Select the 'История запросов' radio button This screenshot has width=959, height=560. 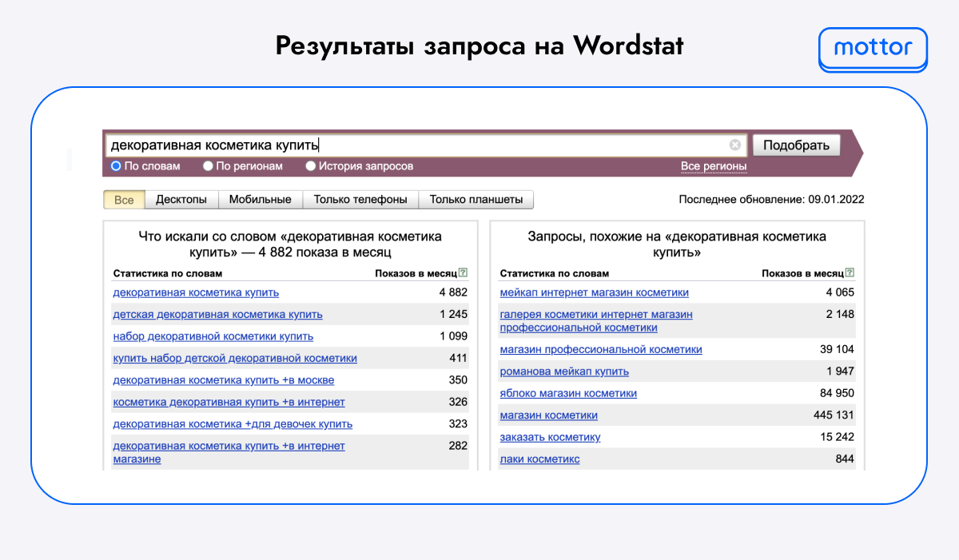311,166
